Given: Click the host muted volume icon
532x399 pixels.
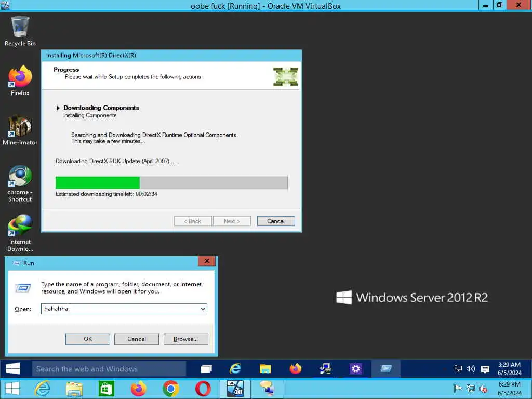Looking at the screenshot, I should click(x=484, y=389).
